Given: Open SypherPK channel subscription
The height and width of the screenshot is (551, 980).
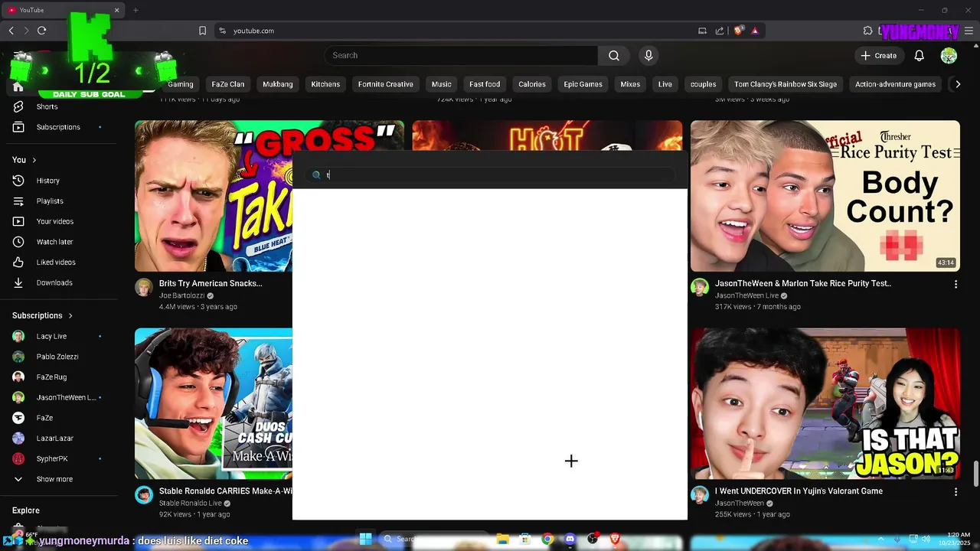Looking at the screenshot, I should 52,458.
